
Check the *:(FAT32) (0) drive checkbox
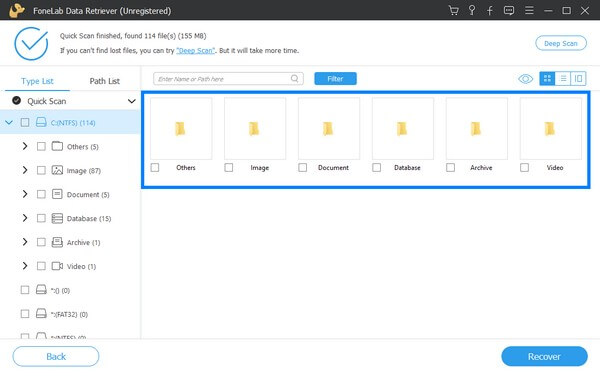tap(25, 314)
